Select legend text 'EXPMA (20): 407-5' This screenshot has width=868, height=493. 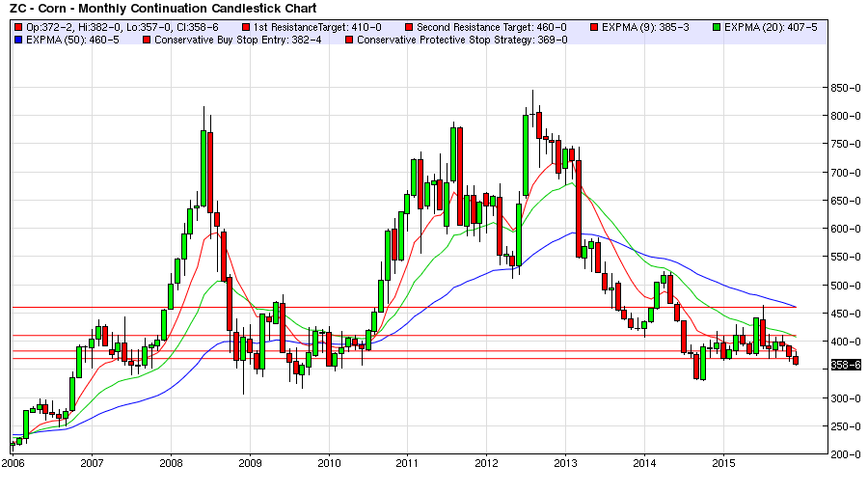pyautogui.click(x=771, y=27)
